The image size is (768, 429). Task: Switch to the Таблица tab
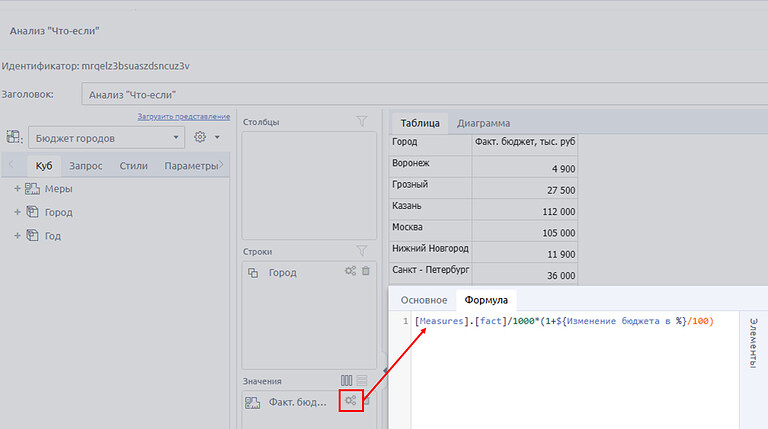point(420,123)
